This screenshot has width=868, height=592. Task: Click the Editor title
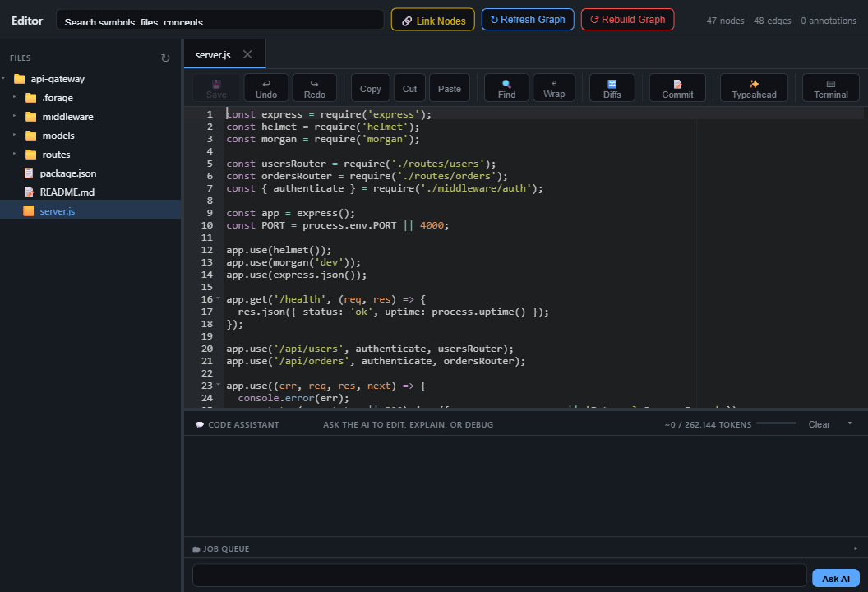27,21
